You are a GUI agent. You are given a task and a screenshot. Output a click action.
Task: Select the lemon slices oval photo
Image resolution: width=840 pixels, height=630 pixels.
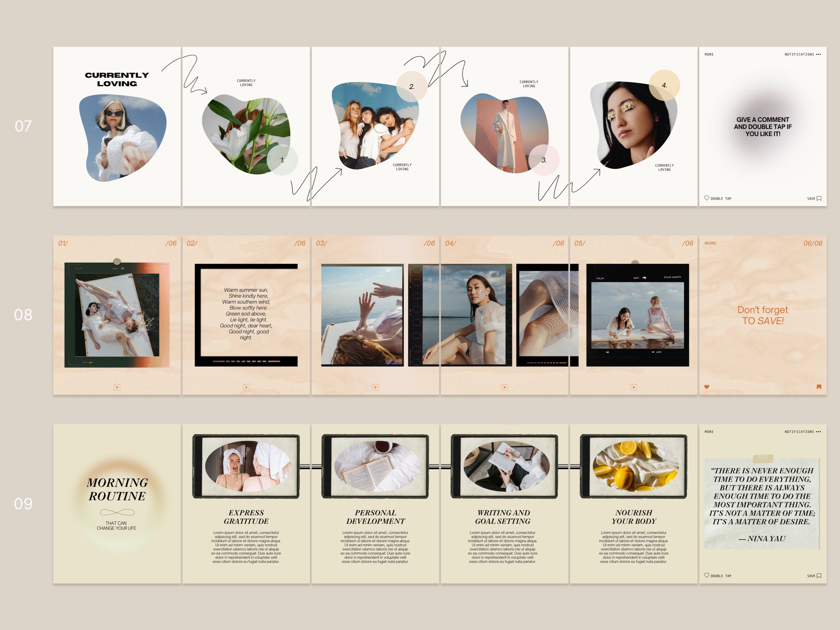tap(636, 465)
